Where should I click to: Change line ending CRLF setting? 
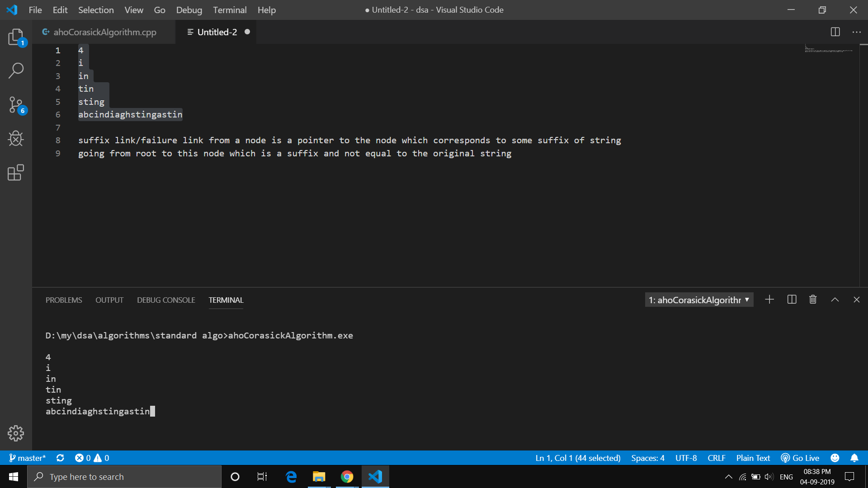[717, 458]
